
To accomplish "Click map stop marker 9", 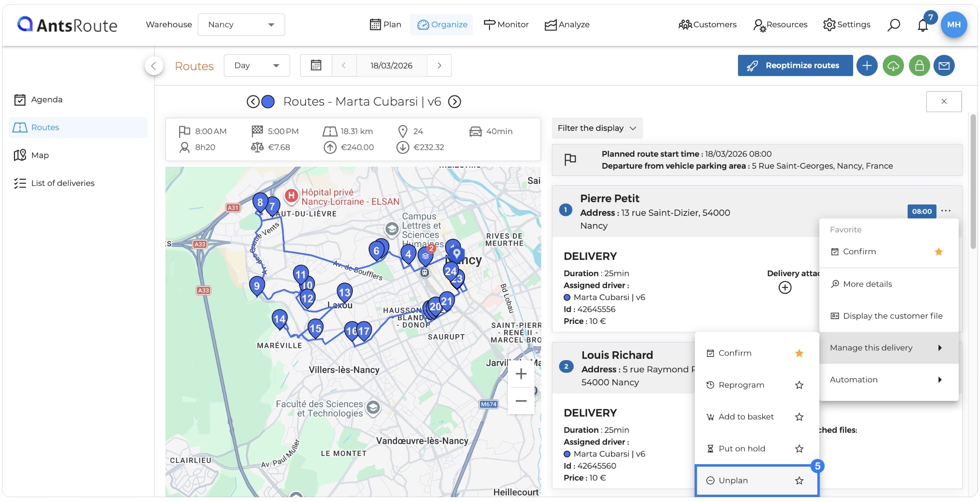I will click(x=257, y=286).
